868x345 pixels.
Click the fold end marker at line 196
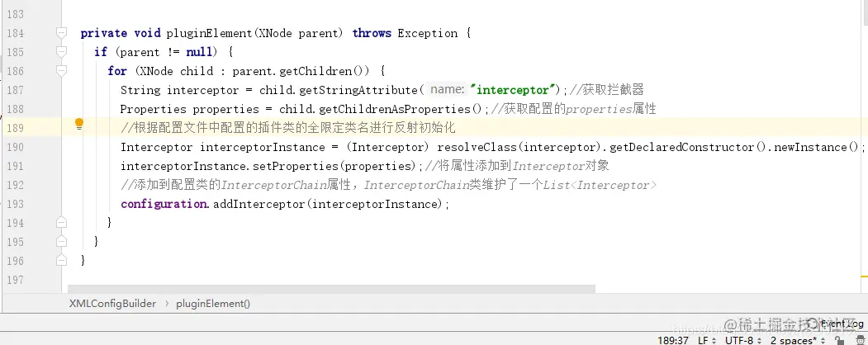click(61, 261)
